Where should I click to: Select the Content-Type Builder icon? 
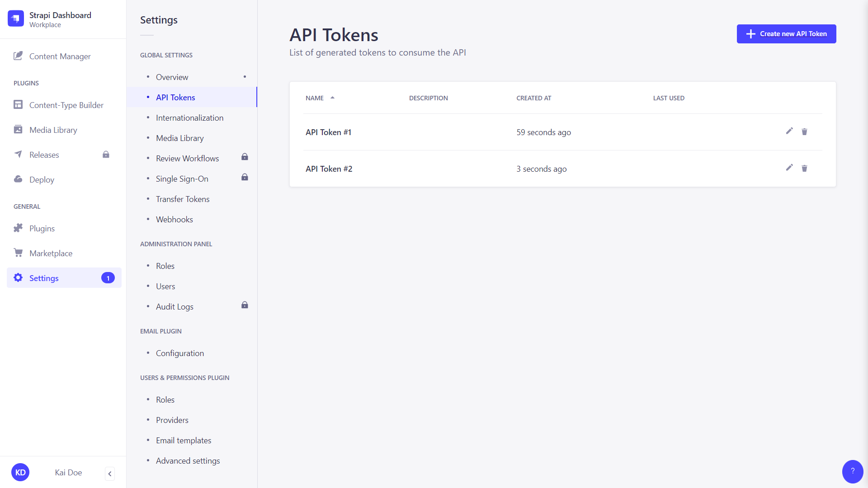tap(18, 104)
